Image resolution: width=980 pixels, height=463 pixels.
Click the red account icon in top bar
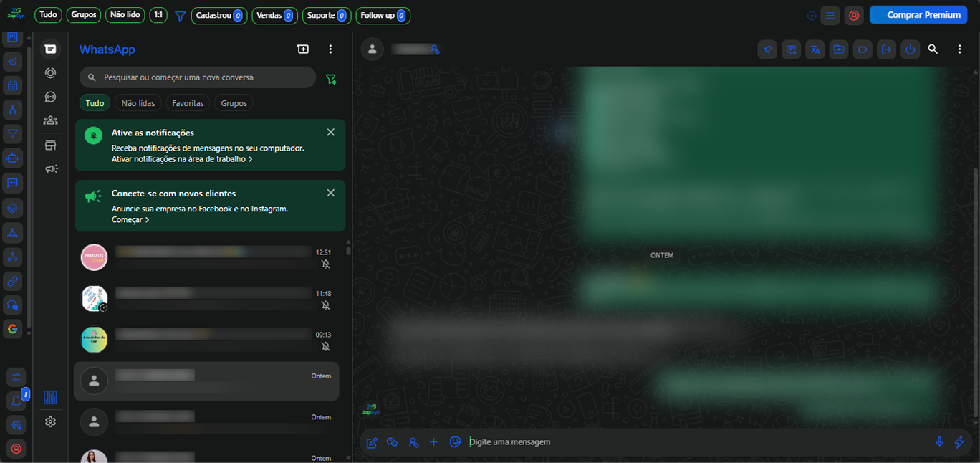pyautogui.click(x=854, y=15)
